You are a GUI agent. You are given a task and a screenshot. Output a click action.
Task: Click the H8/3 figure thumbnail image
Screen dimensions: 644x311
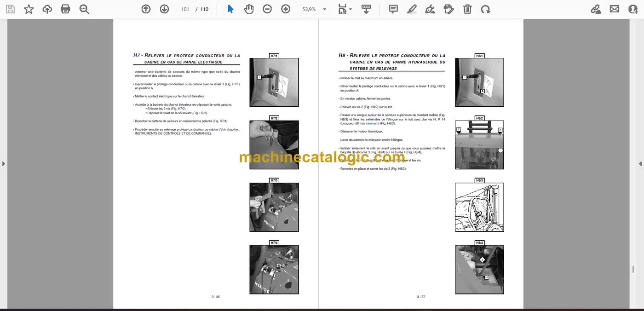(479, 207)
